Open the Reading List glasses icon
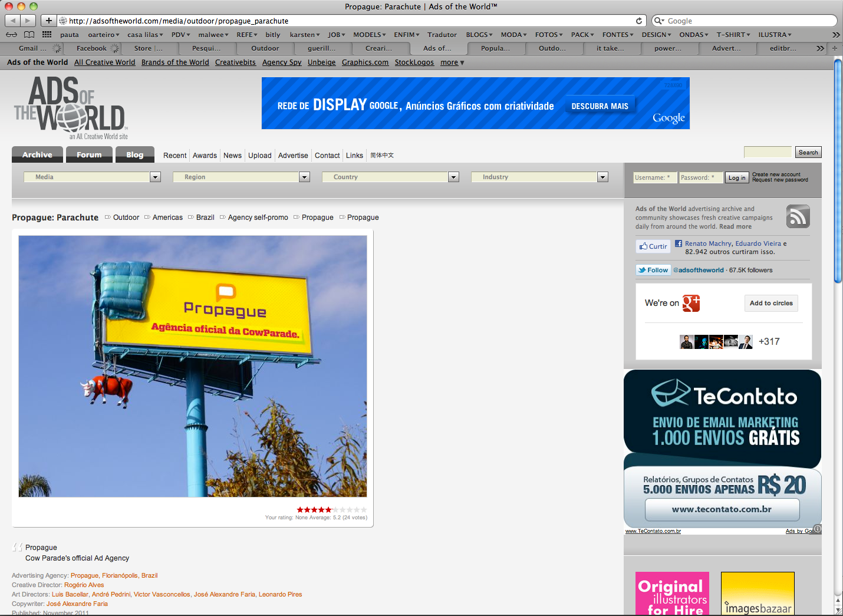The image size is (843, 616). pyautogui.click(x=11, y=35)
